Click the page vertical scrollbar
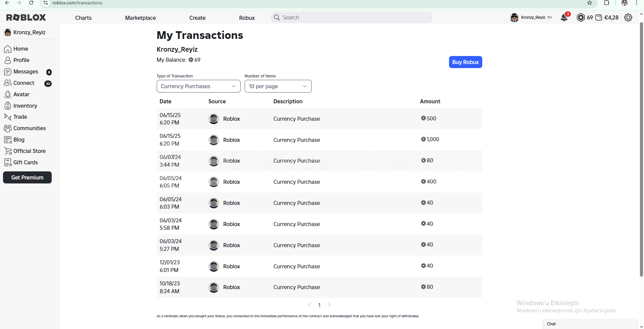The width and height of the screenshot is (644, 329). pyautogui.click(x=641, y=149)
